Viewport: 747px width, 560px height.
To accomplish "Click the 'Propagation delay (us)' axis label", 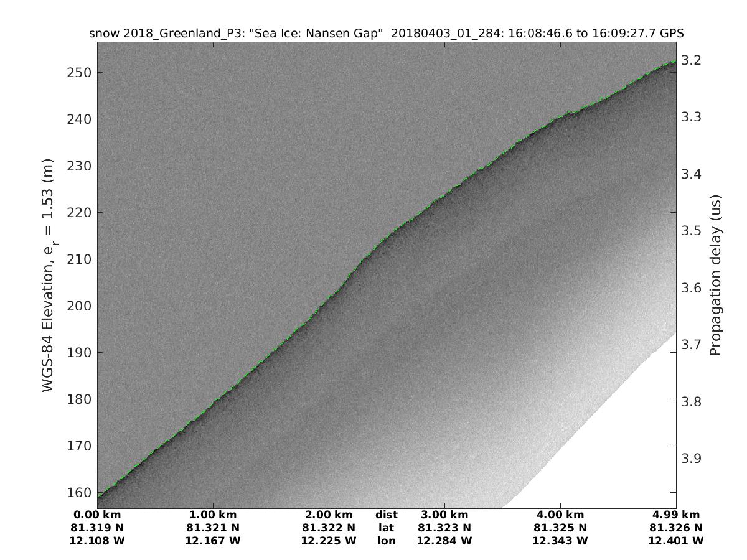I will (715, 274).
